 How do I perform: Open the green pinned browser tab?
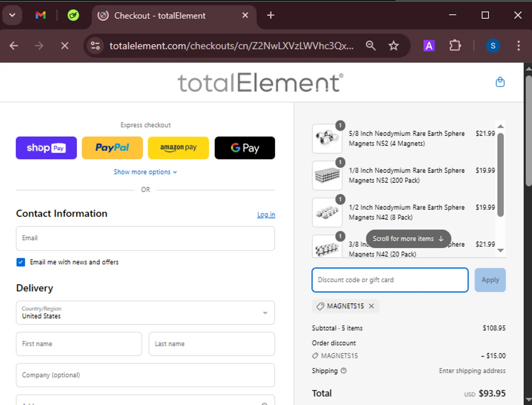coord(73,15)
